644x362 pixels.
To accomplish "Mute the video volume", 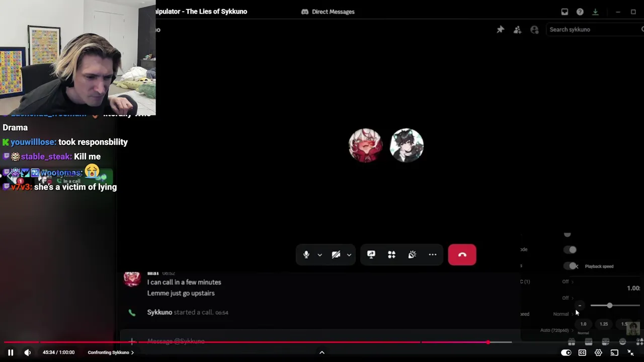I will point(28,352).
